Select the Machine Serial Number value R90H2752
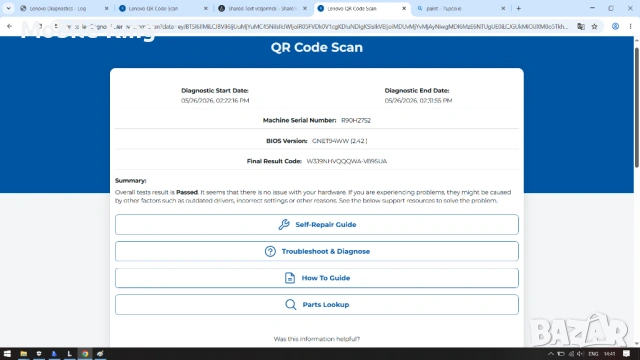640x360 pixels. (356, 120)
